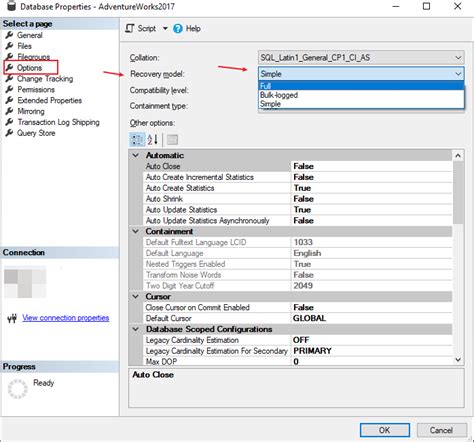The height and width of the screenshot is (442, 474).
Task: Click the property grid scroll-down arrow
Action: coord(458,360)
